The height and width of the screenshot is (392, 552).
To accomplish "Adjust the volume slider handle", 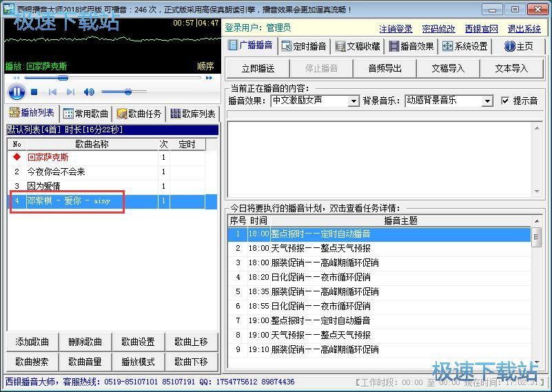I will coord(127,92).
